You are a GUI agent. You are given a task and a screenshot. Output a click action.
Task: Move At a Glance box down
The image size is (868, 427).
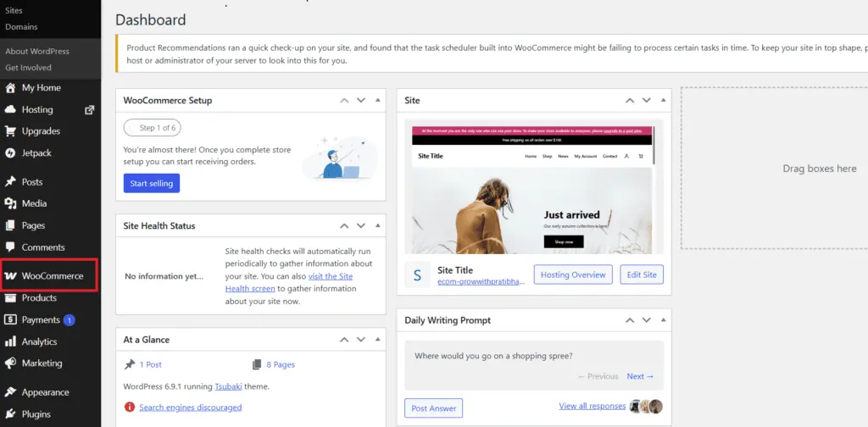[361, 339]
